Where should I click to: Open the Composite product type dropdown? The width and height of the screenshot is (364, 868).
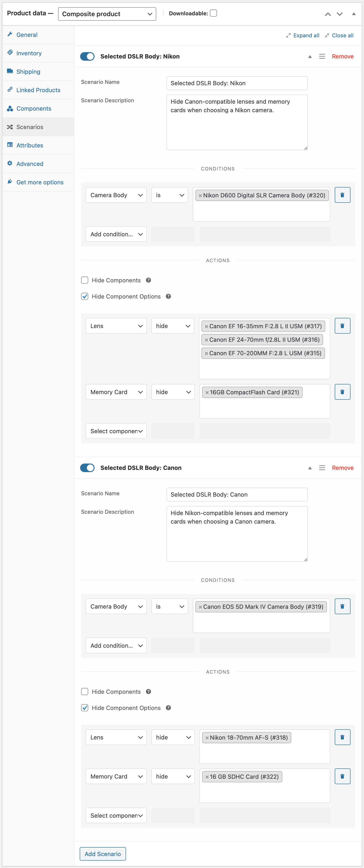click(x=107, y=14)
